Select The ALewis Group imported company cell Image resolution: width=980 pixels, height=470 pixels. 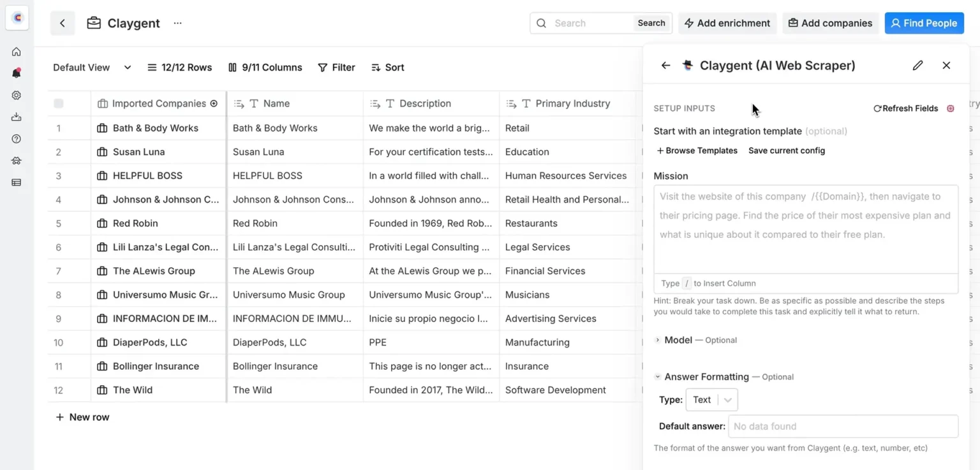[158, 271]
